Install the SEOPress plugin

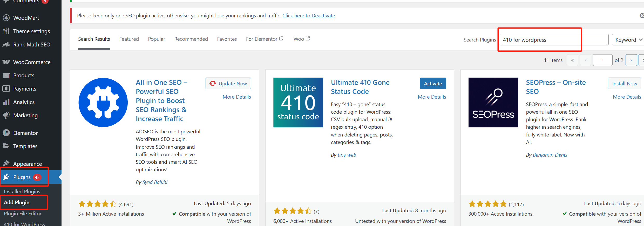(x=624, y=84)
